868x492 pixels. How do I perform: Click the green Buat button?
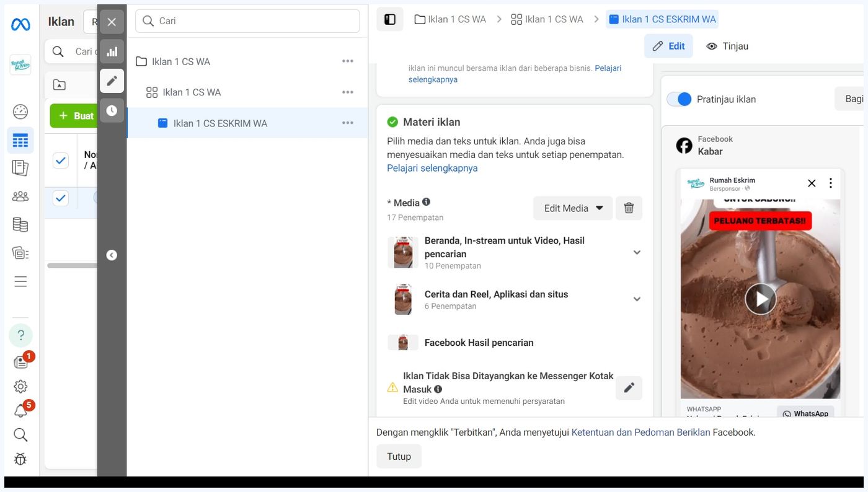pyautogui.click(x=74, y=116)
